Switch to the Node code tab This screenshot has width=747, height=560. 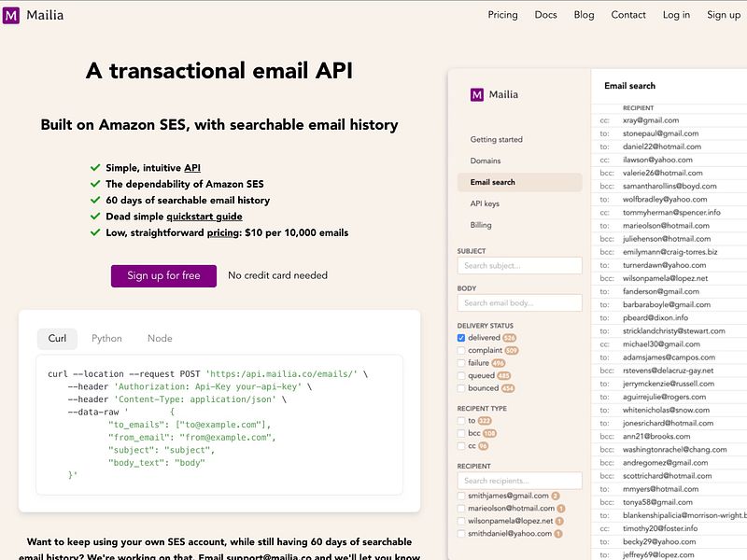(160, 339)
